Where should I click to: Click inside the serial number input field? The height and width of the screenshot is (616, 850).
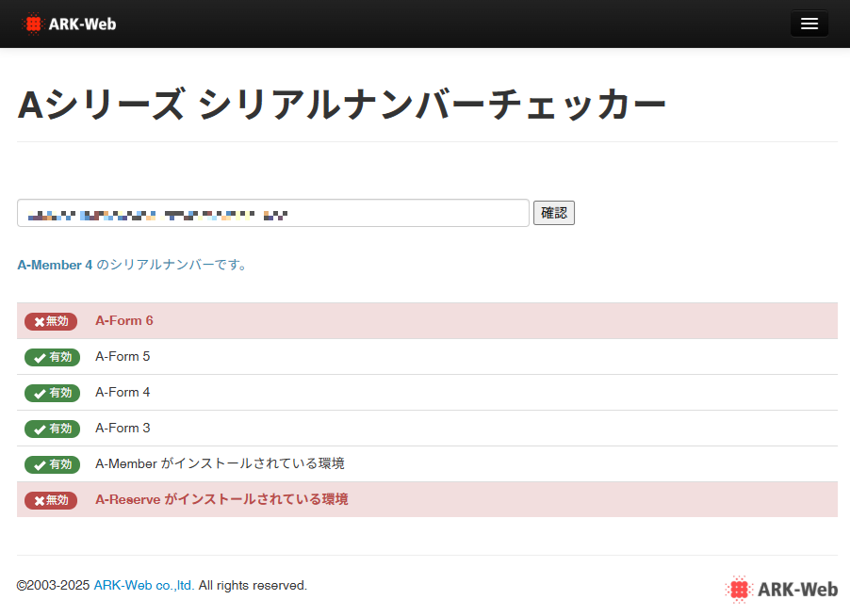[272, 213]
